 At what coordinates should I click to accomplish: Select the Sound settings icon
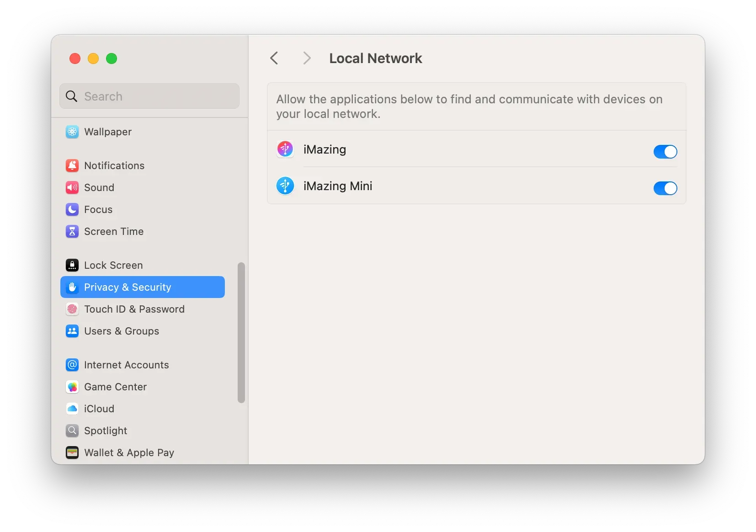point(72,187)
